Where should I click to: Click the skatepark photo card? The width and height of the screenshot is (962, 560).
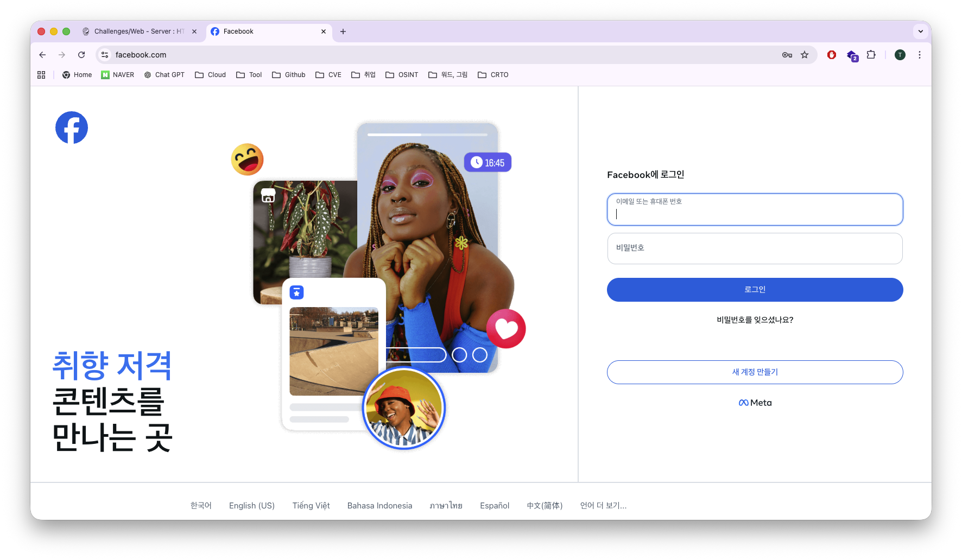pos(334,352)
